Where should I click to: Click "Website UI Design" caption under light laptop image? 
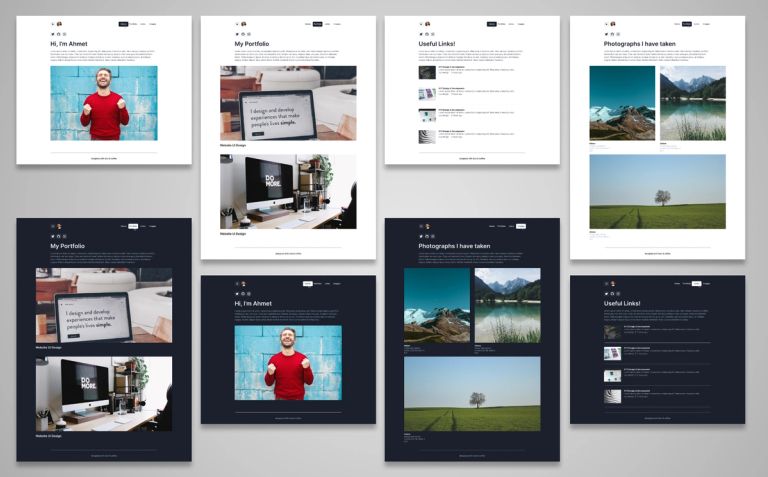pos(233,145)
